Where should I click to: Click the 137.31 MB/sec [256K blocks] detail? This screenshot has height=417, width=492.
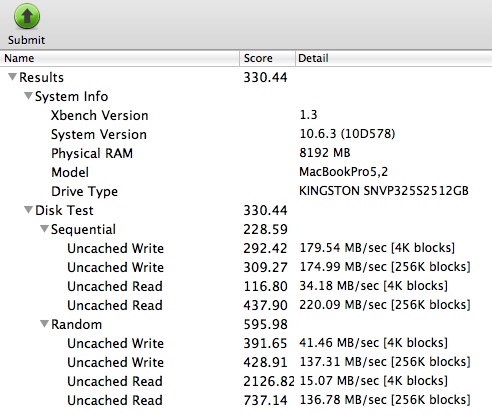coord(385,362)
